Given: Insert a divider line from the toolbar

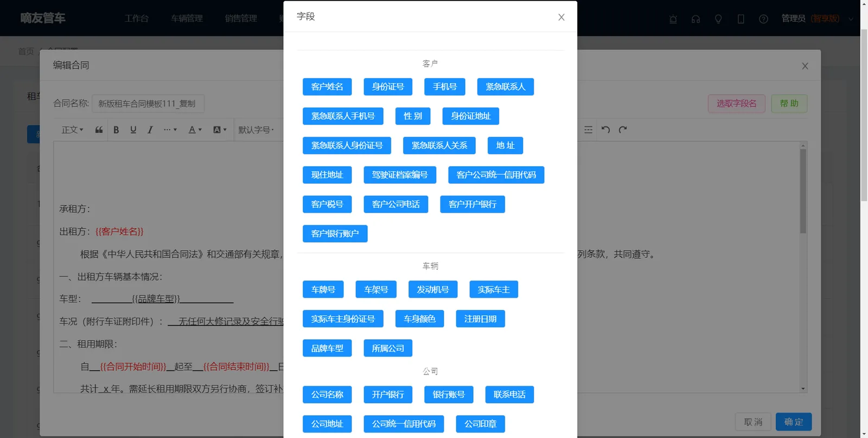Looking at the screenshot, I should [588, 130].
